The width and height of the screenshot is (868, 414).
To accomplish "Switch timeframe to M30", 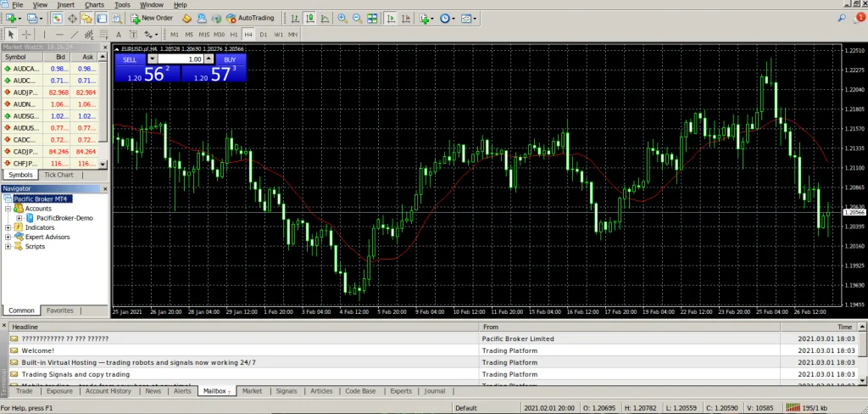I will (220, 35).
